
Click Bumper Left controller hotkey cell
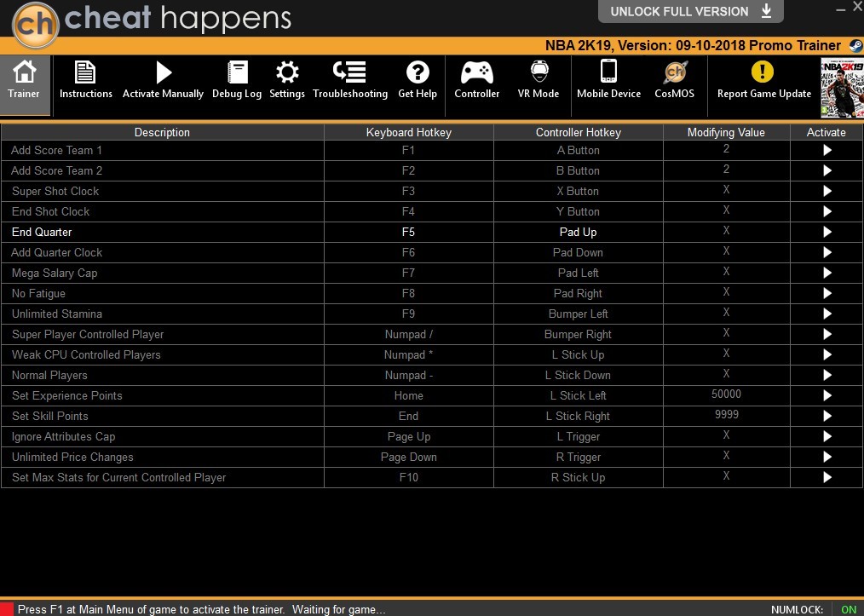[x=578, y=314]
